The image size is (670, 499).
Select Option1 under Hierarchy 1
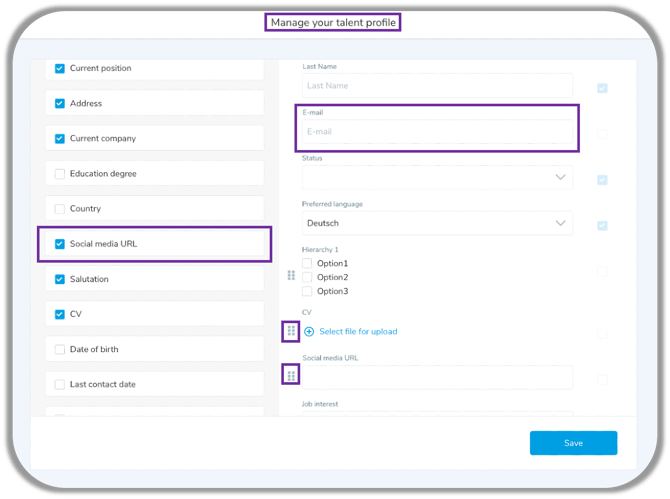(x=308, y=263)
